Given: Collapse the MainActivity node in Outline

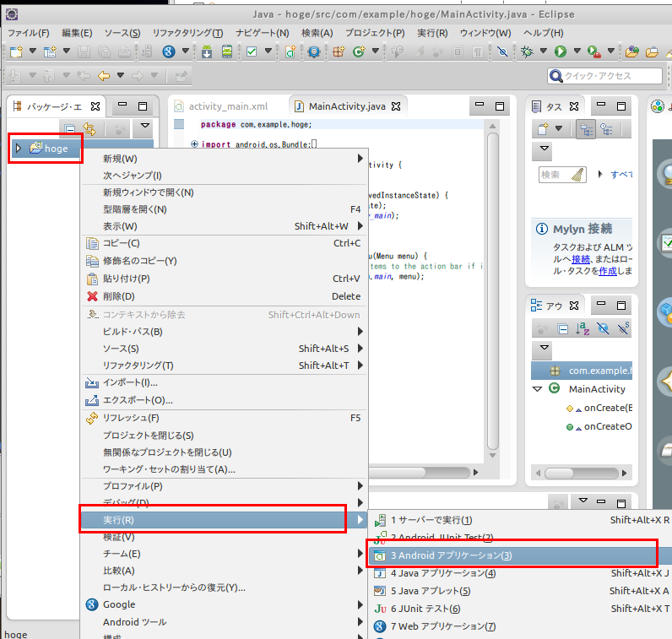Looking at the screenshot, I should point(537,389).
